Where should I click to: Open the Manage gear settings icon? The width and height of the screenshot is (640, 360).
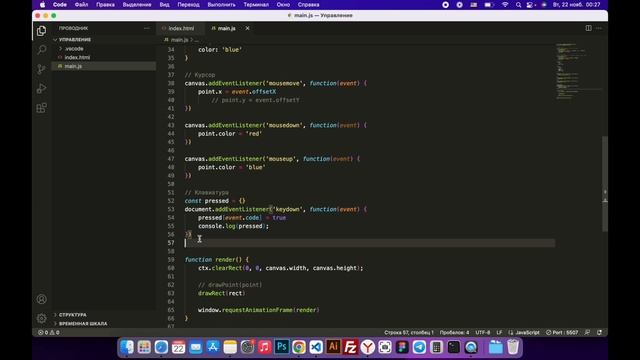pyautogui.click(x=41, y=318)
